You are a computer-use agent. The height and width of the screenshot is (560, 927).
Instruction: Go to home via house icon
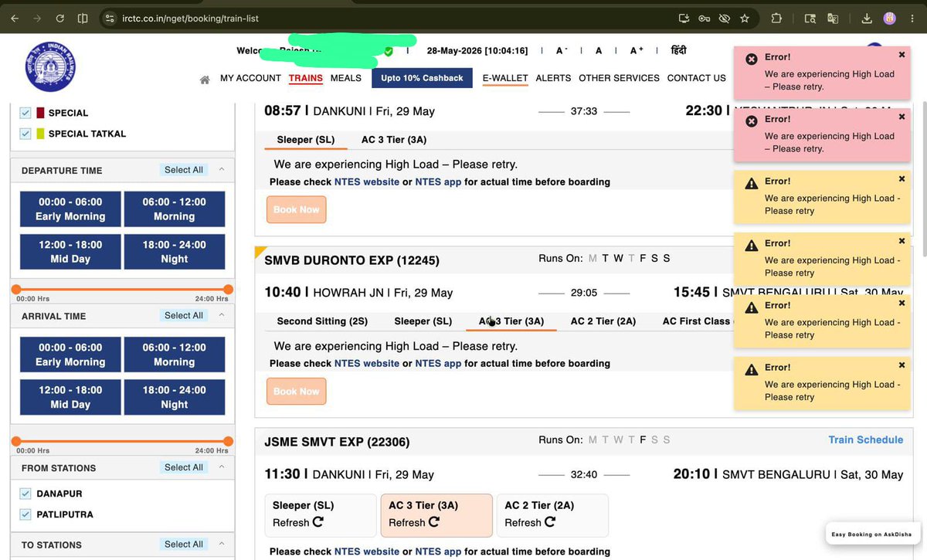[205, 80]
